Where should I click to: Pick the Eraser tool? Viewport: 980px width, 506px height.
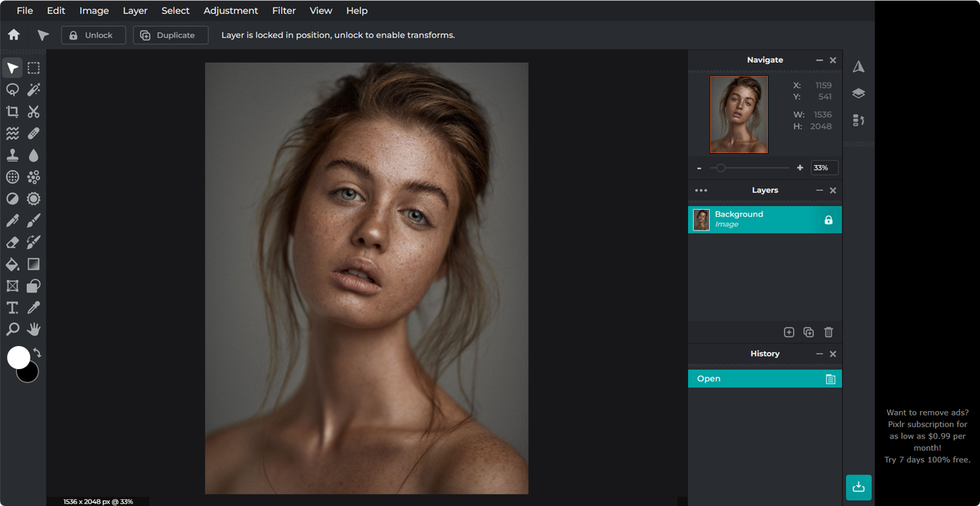[x=12, y=242]
